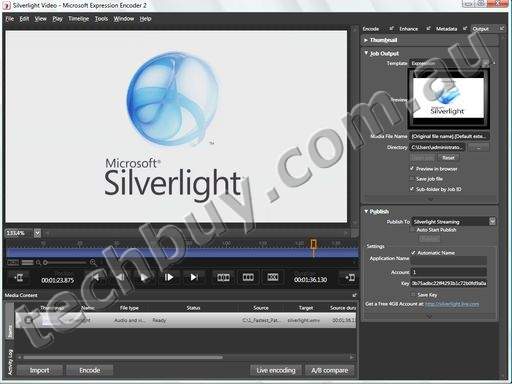Click the Key input field
The width and height of the screenshot is (512, 384).
(x=449, y=283)
